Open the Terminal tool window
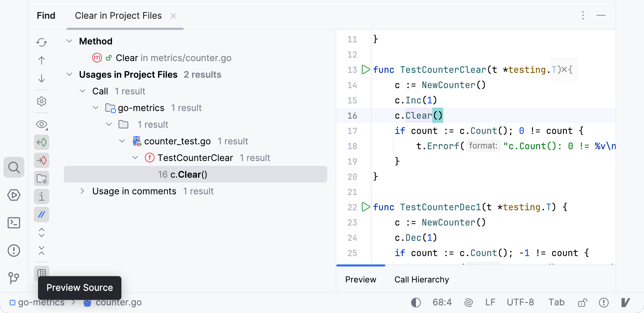Image resolution: width=644 pixels, height=313 pixels. [14, 223]
